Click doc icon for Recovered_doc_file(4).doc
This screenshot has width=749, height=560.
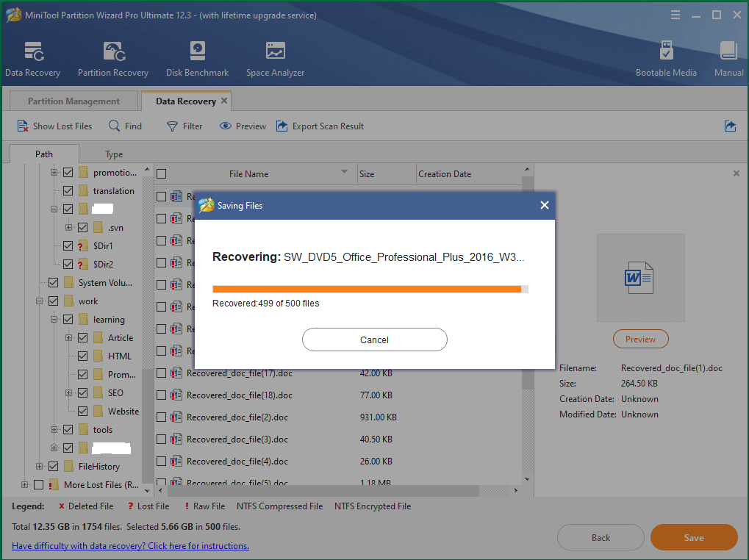pyautogui.click(x=176, y=461)
